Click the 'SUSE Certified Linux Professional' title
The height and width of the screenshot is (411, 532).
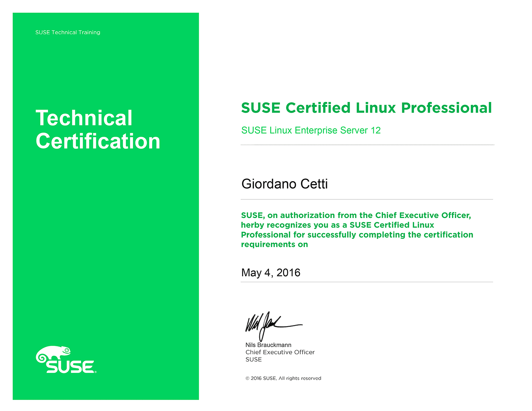pyautogui.click(x=366, y=108)
